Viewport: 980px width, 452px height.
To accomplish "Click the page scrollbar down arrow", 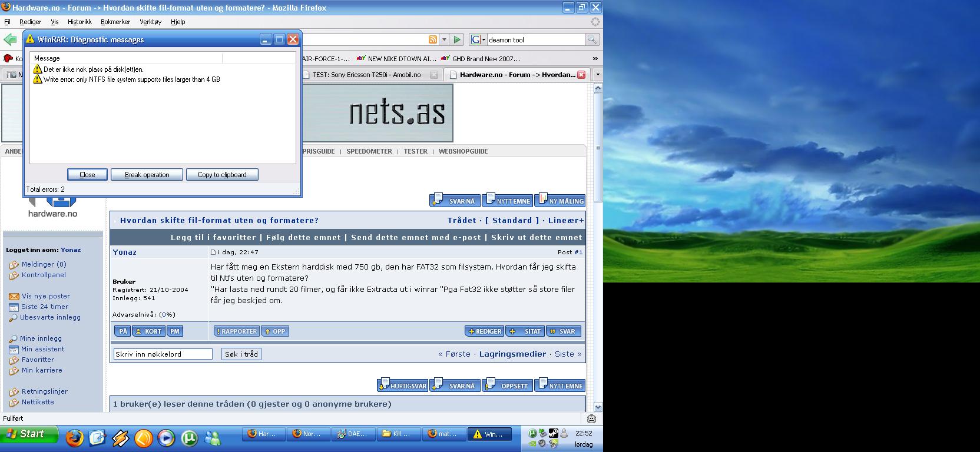I will point(598,407).
